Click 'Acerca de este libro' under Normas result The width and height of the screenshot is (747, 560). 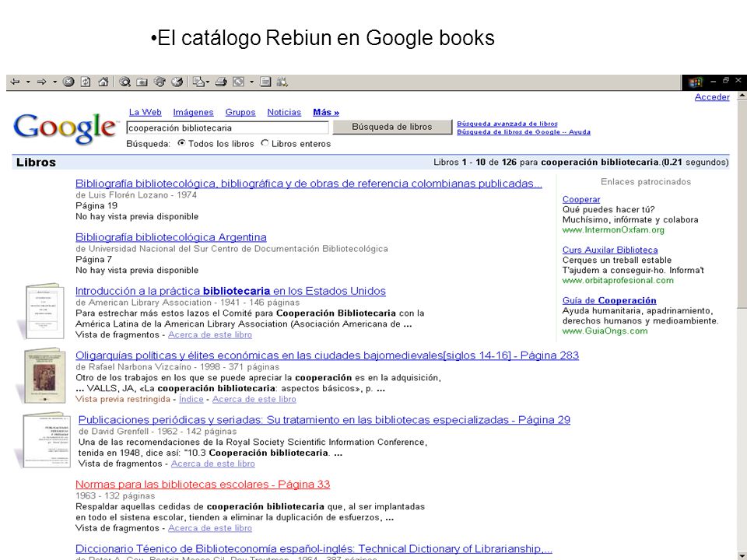[210, 528]
